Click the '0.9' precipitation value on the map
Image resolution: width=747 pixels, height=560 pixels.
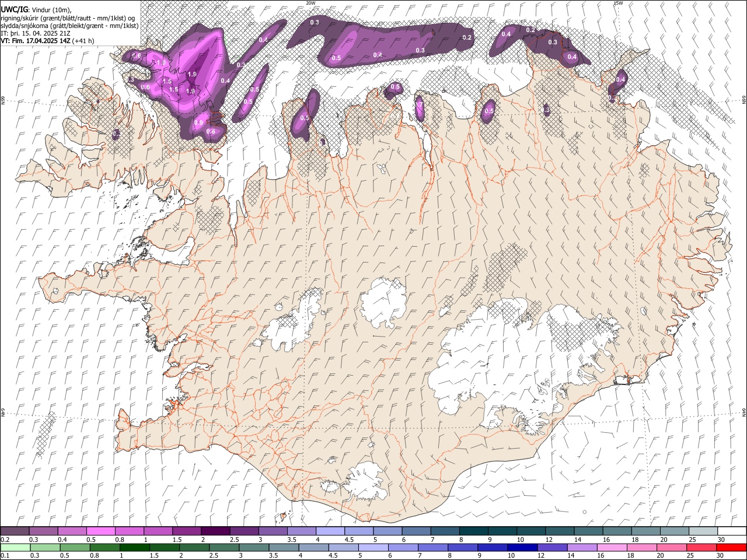[199, 123]
